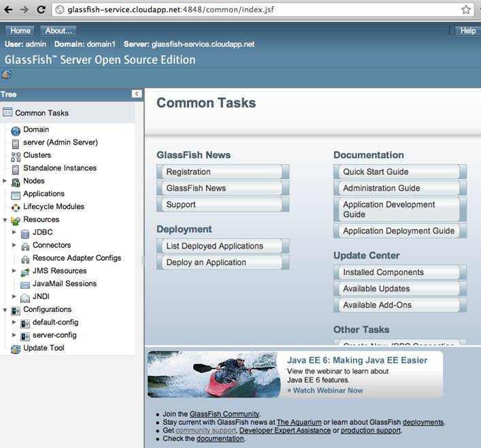Open the Watch Webinar Now link
Viewport: 481px width, 448px height.
pyautogui.click(x=325, y=390)
